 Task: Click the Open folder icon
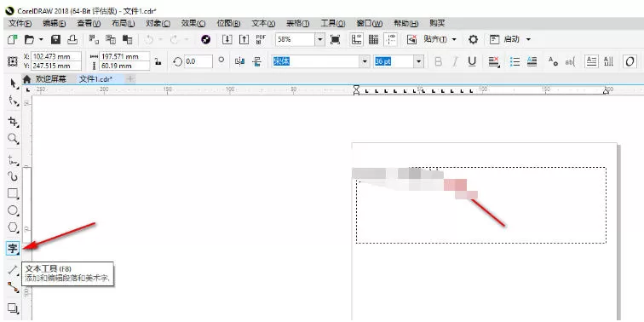(29, 39)
